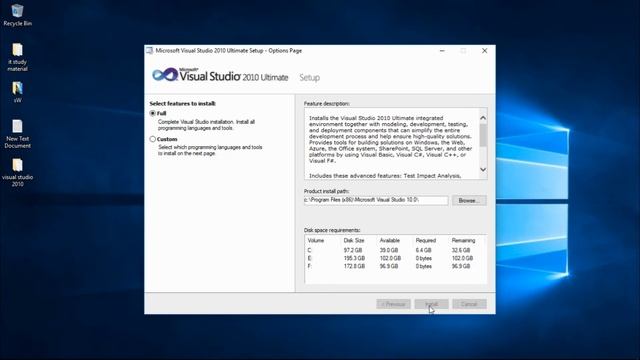Image resolution: width=640 pixels, height=360 pixels.
Task: Click the Required column header
Action: coord(426,240)
